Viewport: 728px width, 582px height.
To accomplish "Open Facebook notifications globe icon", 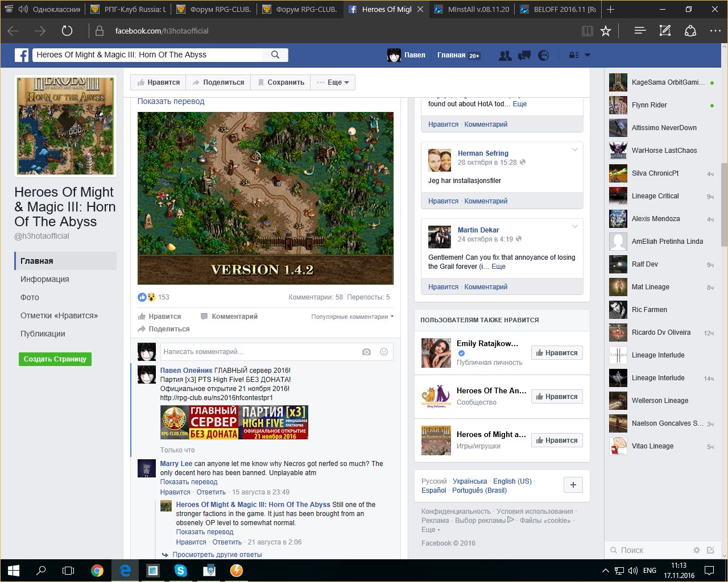I will point(544,55).
